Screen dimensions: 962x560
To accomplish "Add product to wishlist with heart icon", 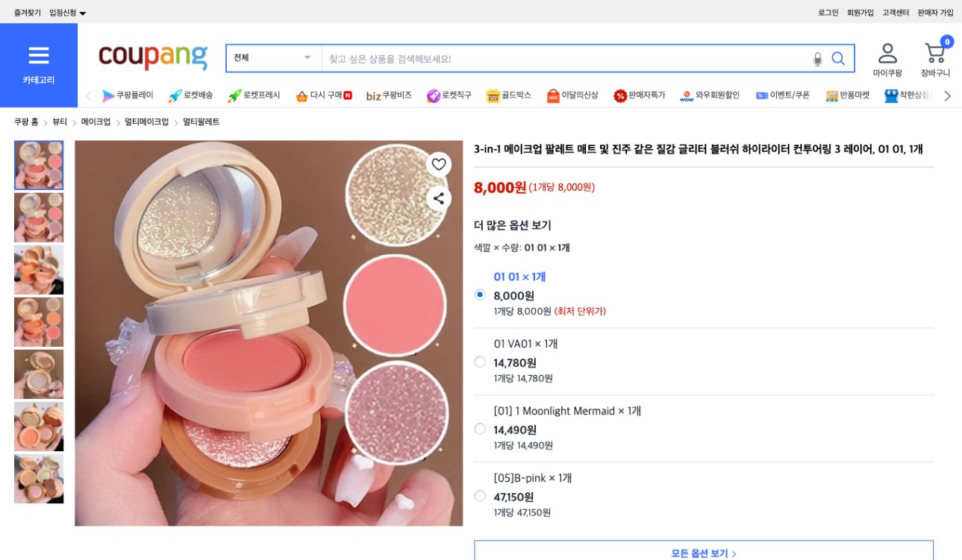I will click(438, 165).
